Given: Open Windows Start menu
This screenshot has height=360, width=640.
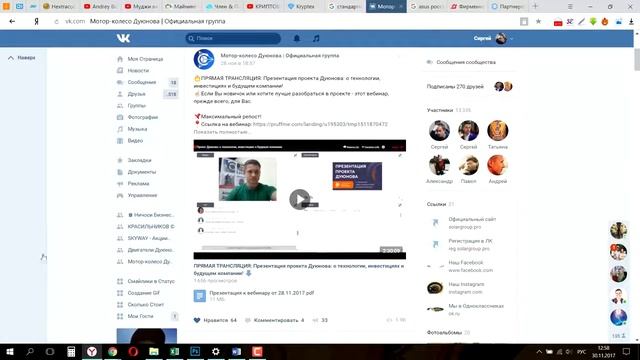Looking at the screenshot, I should click(10, 351).
